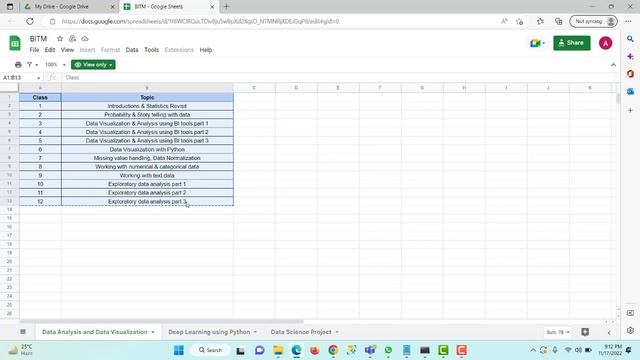Check the cloud document status icon
This screenshot has width=640, height=360.
coord(85,39)
